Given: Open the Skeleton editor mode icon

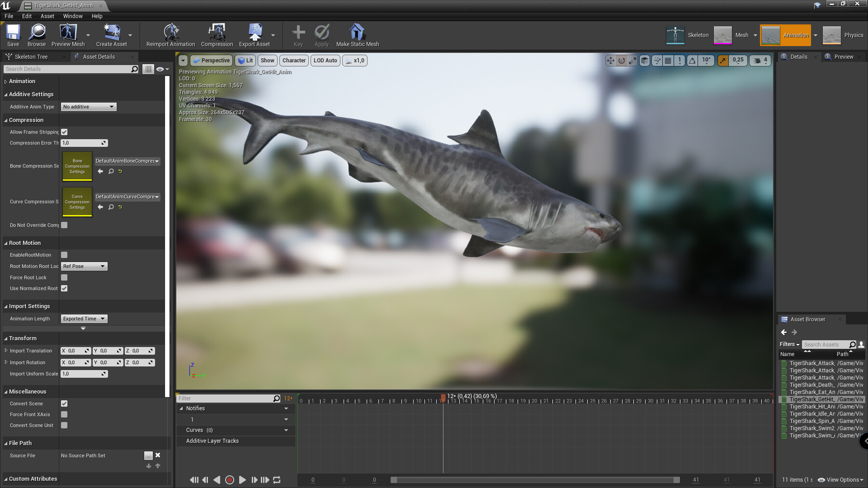Looking at the screenshot, I should (x=675, y=35).
